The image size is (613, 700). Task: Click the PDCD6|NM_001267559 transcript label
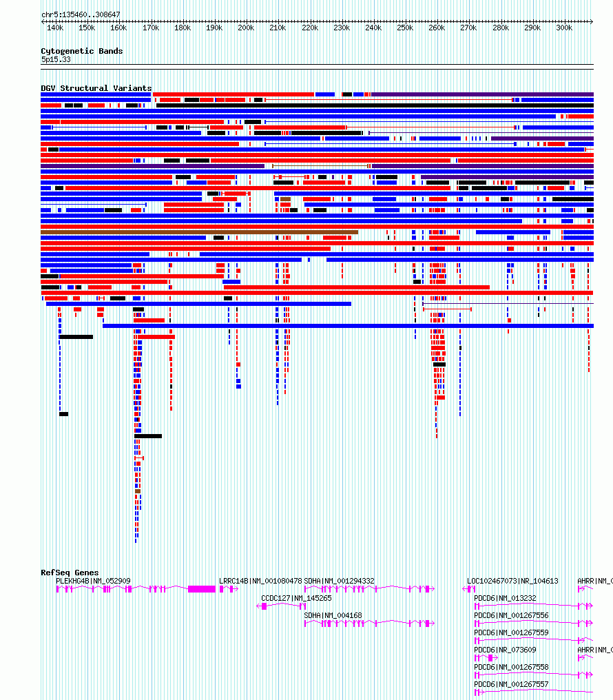(x=511, y=632)
